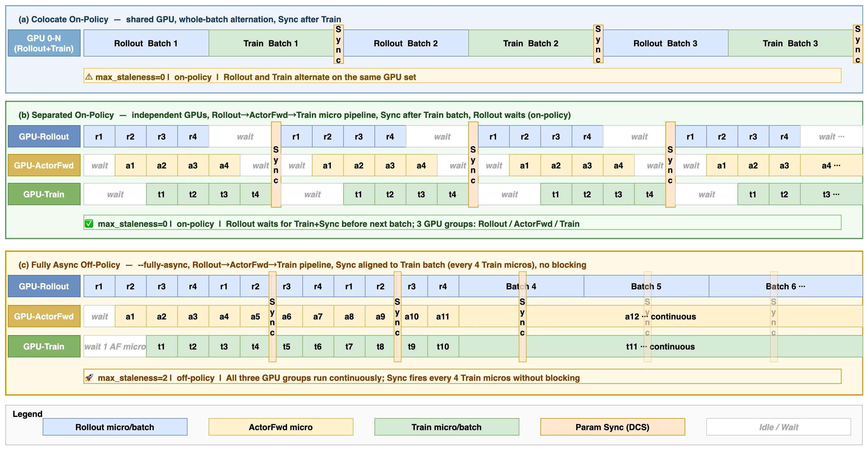Select the a6 ActorFwd cell

287,316
